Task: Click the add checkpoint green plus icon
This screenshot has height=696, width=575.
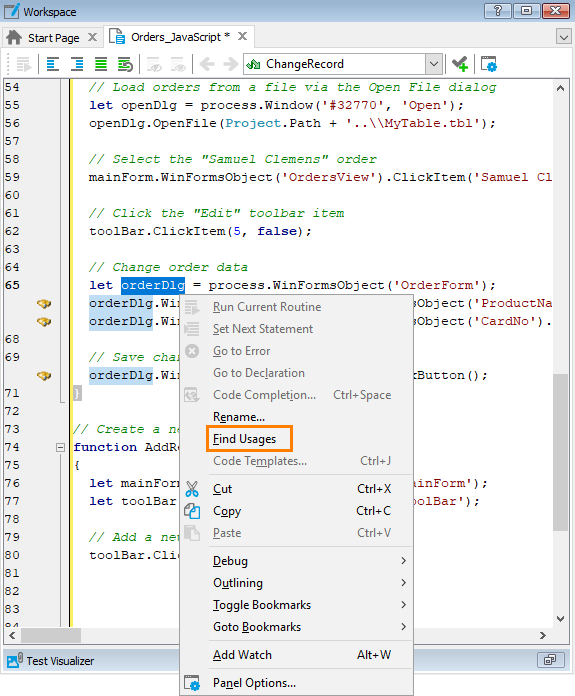Action: (x=460, y=64)
